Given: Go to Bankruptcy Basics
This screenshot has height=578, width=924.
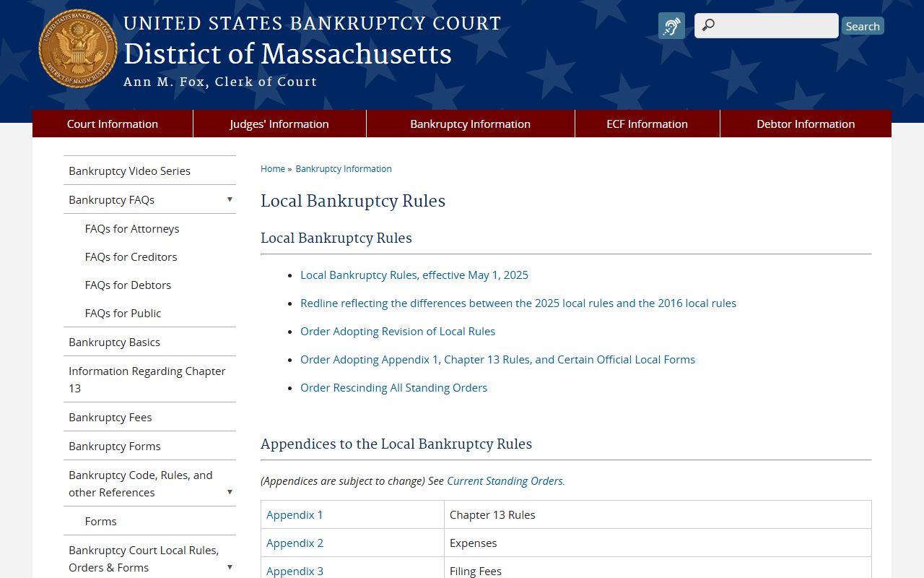Looking at the screenshot, I should 114,342.
